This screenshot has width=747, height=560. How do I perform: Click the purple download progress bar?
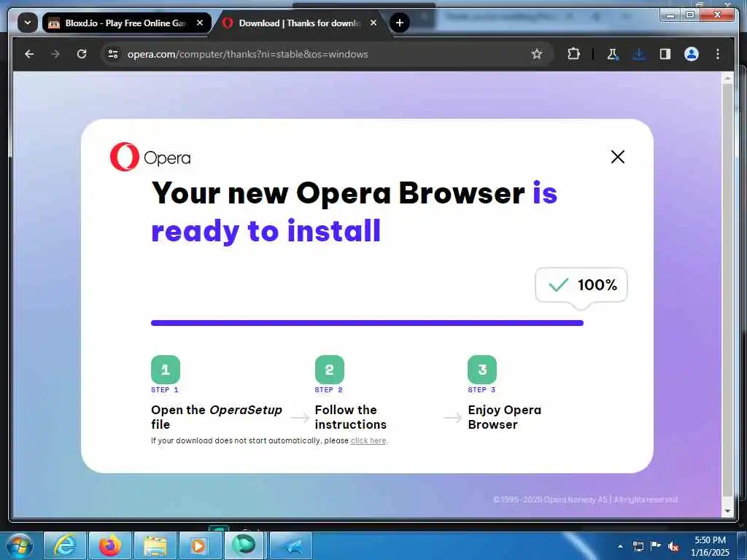[x=368, y=323]
